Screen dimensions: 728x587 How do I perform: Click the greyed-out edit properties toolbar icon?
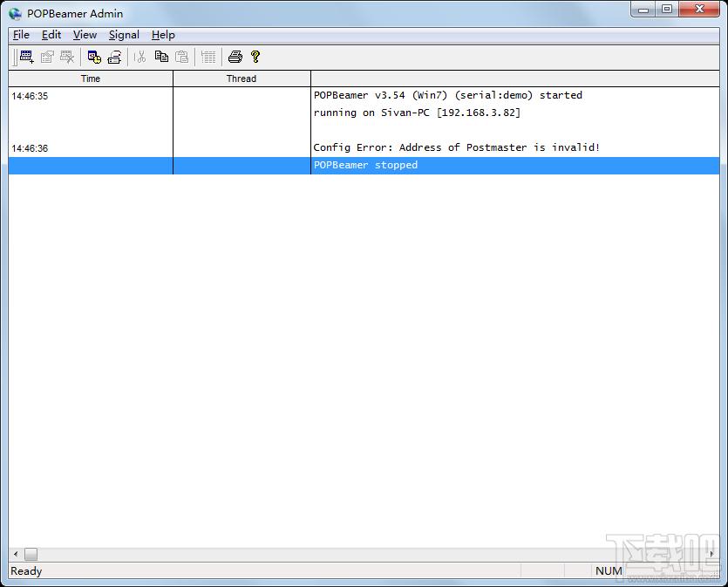47,57
